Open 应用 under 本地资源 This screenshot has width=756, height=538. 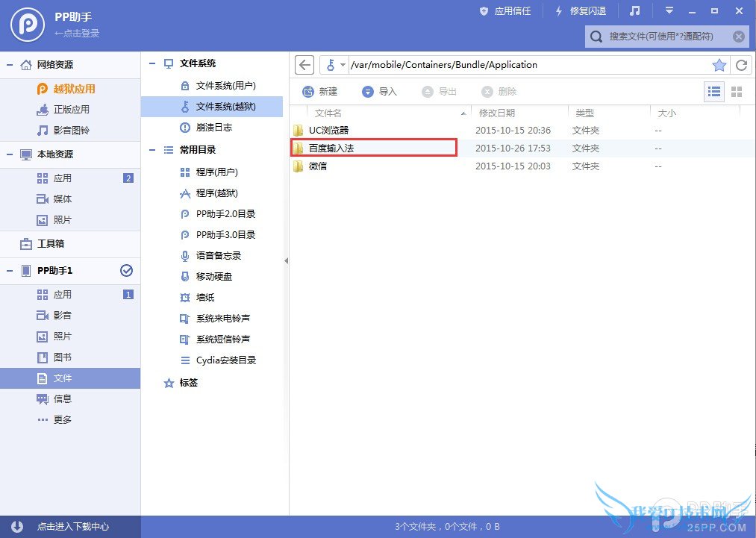[x=70, y=178]
